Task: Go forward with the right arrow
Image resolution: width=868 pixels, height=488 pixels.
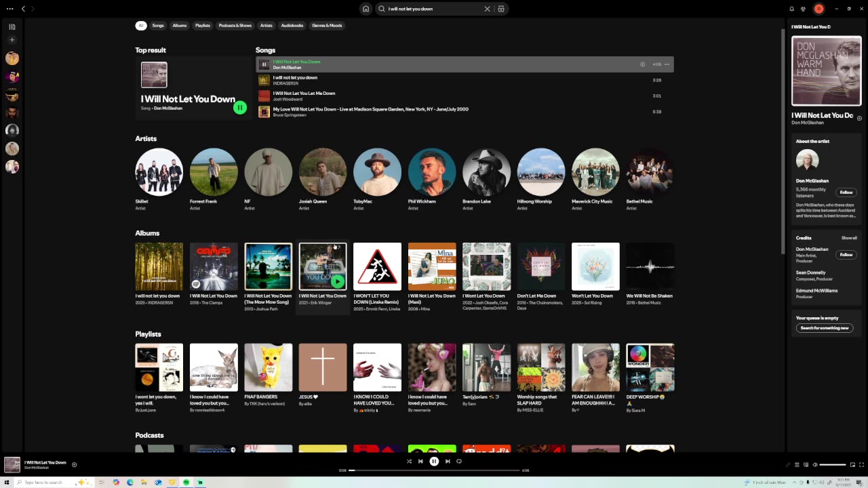Action: (33, 9)
